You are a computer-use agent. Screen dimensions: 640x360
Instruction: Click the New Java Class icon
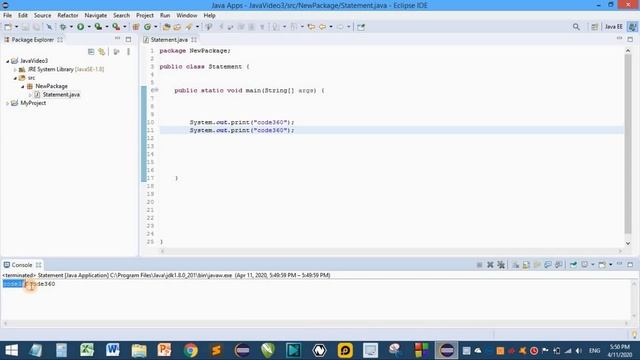coord(147,27)
